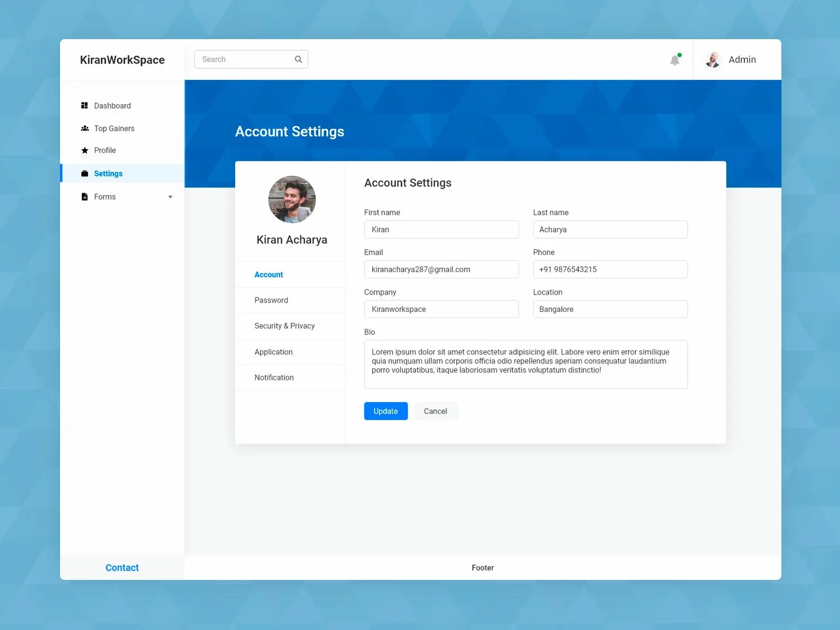The image size is (840, 630).
Task: Click the Forms document icon
Action: 85,197
